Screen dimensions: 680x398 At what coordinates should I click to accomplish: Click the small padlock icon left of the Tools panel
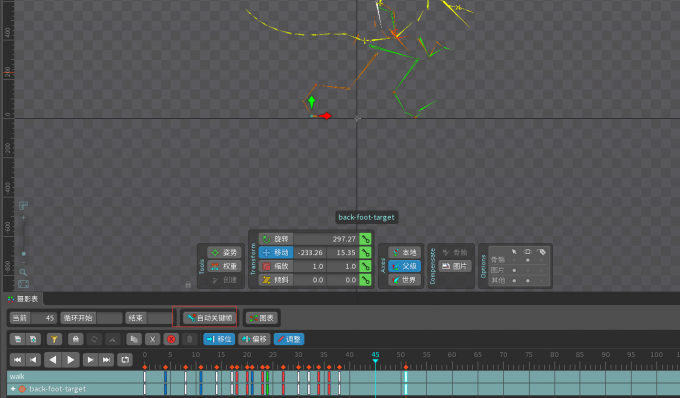pyautogui.click(x=188, y=284)
